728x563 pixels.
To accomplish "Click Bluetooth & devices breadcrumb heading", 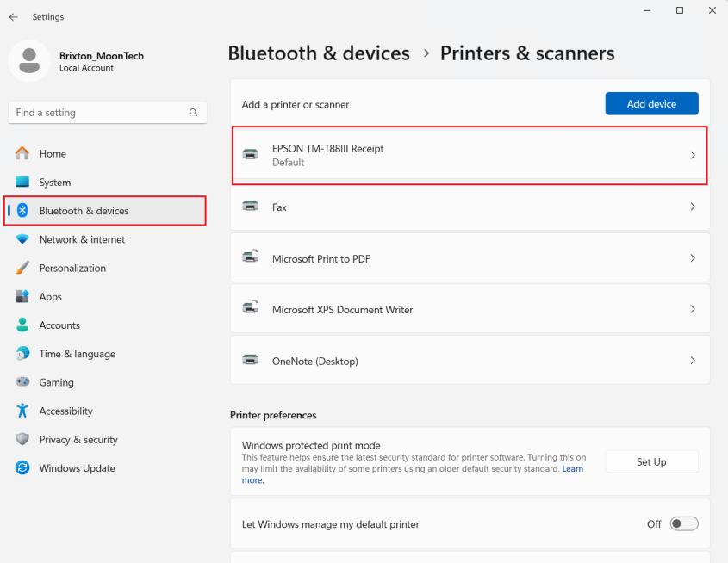I will tap(319, 53).
